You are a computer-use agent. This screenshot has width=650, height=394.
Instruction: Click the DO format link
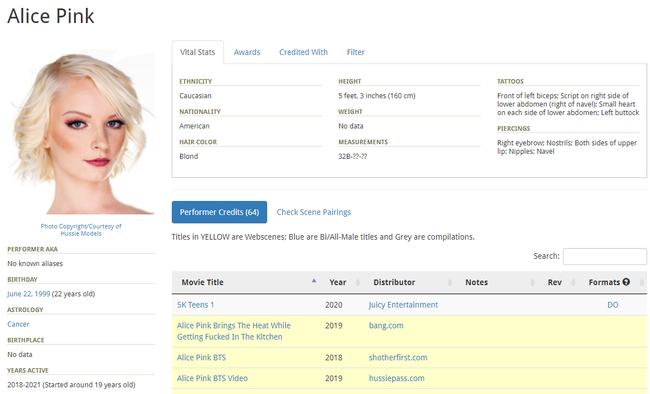pos(613,305)
